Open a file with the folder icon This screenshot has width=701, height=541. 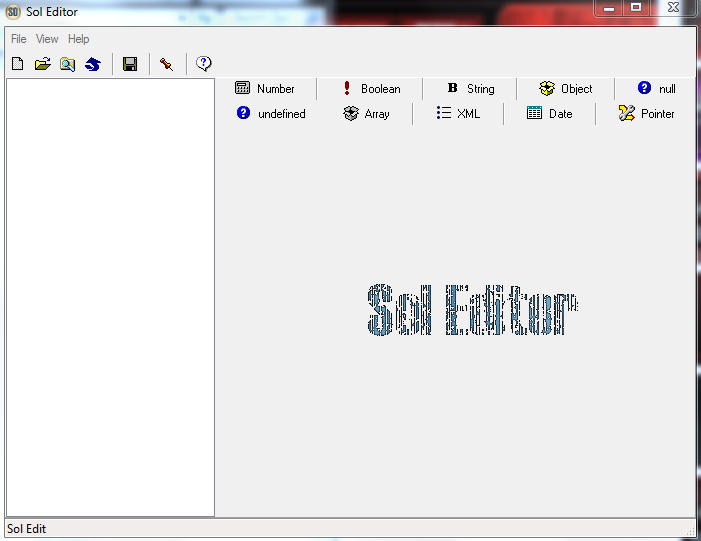pyautogui.click(x=42, y=64)
